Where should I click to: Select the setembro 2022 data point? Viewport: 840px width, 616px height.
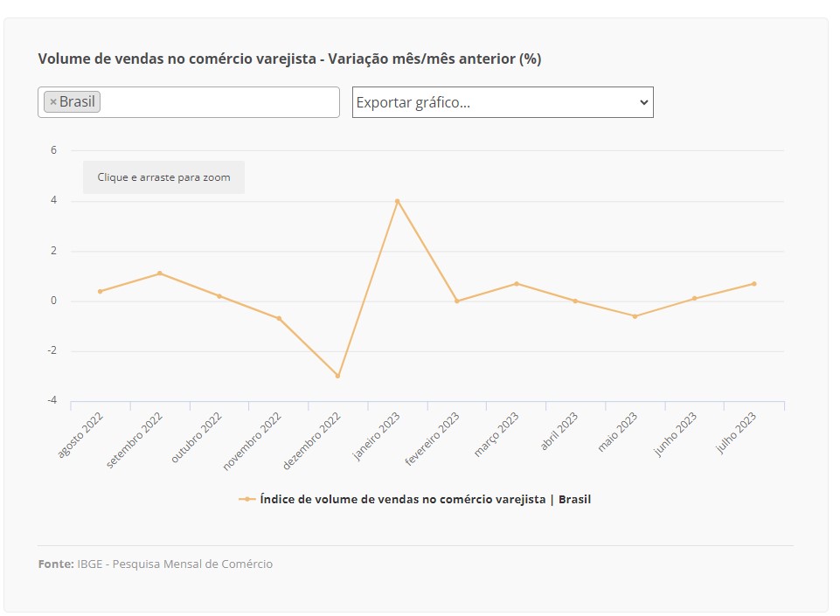(x=159, y=273)
